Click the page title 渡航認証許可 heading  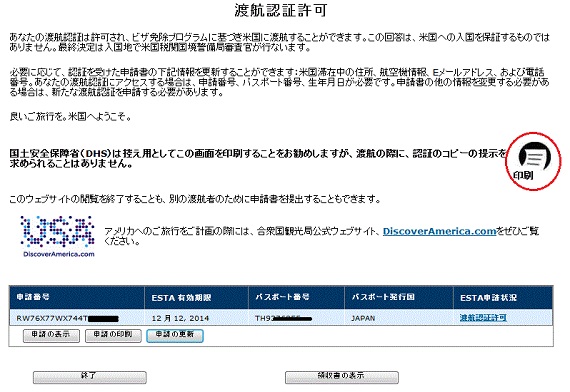click(x=281, y=10)
